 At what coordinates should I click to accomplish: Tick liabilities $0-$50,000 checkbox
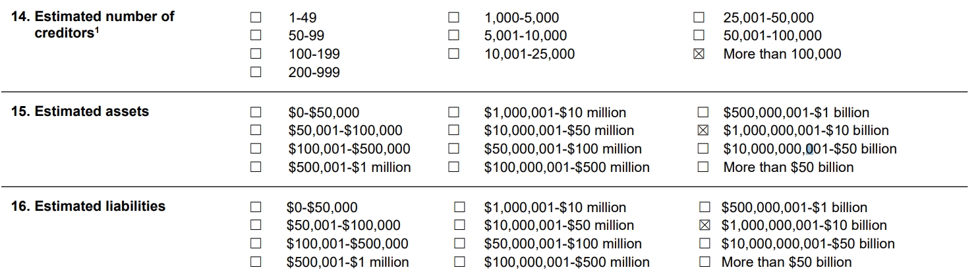[x=255, y=208]
